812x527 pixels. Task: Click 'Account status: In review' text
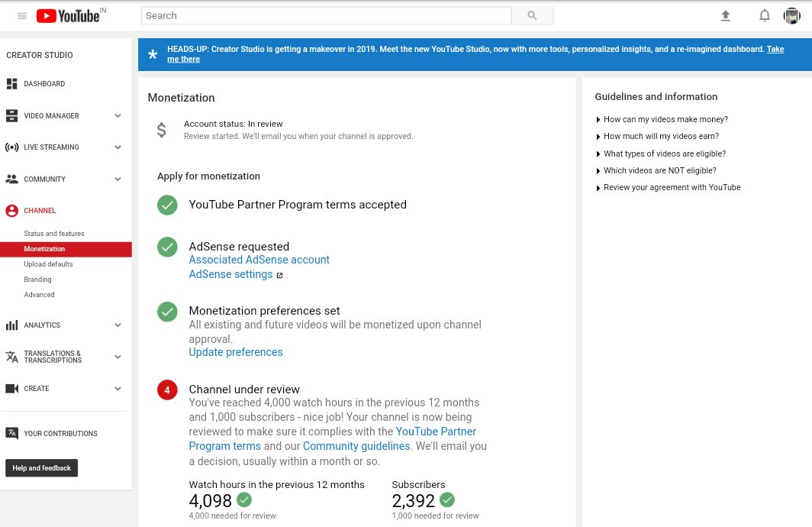coord(233,124)
